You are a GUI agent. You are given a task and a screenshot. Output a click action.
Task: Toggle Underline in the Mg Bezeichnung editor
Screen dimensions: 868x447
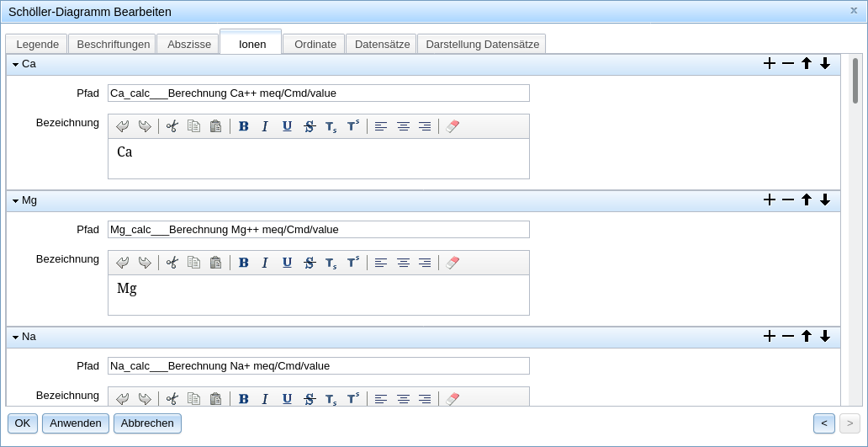pos(287,263)
